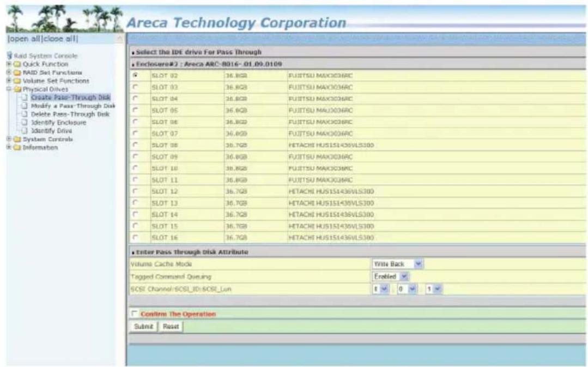
Task: Choose the SLOT 06 radio button
Action: [135, 122]
